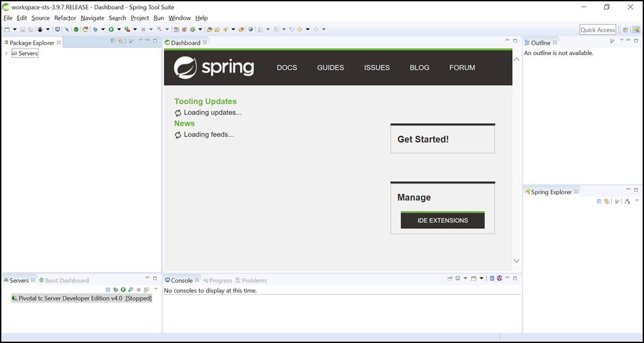Screen dimensions: 644x343
Task: Click Collapse All in Package Explorer toolbar
Action: tap(113, 41)
